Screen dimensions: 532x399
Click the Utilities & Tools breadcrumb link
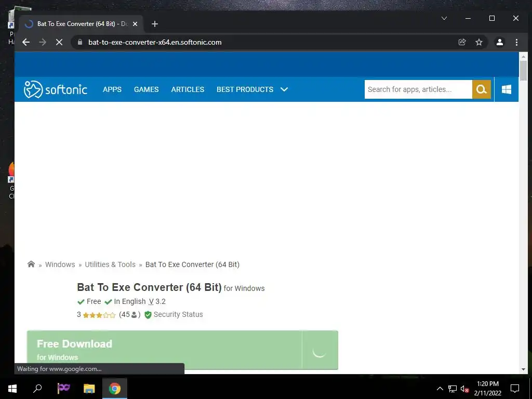[x=110, y=264]
